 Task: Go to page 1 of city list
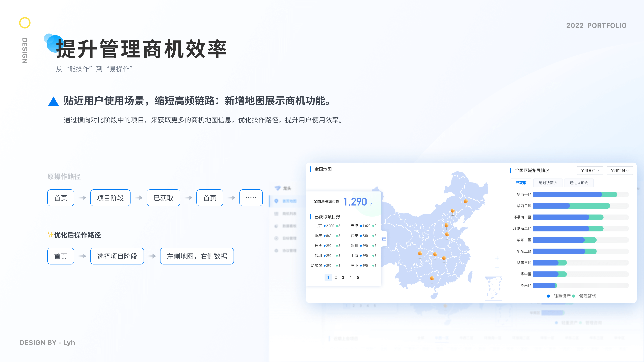(x=328, y=277)
